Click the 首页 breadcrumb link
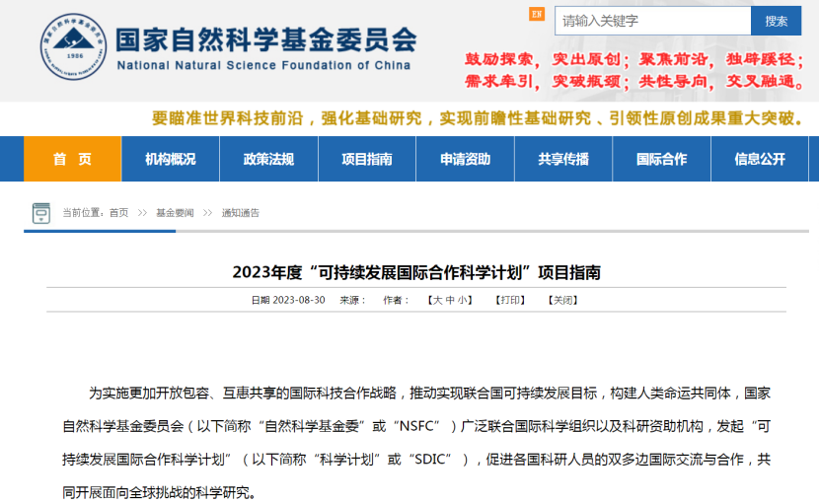Viewport: 820px width, 504px height. (118, 213)
